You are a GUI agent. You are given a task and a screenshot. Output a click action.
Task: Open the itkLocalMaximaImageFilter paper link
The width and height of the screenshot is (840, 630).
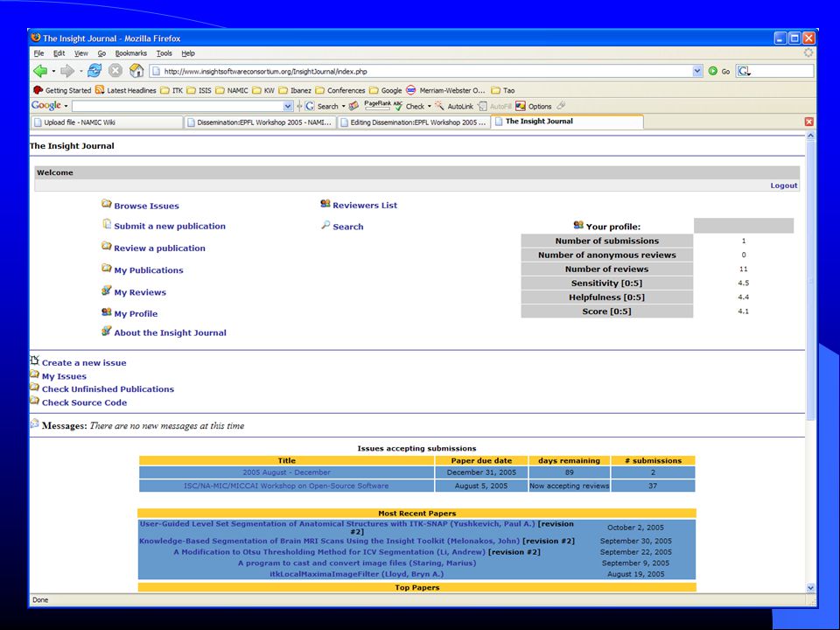click(357, 574)
